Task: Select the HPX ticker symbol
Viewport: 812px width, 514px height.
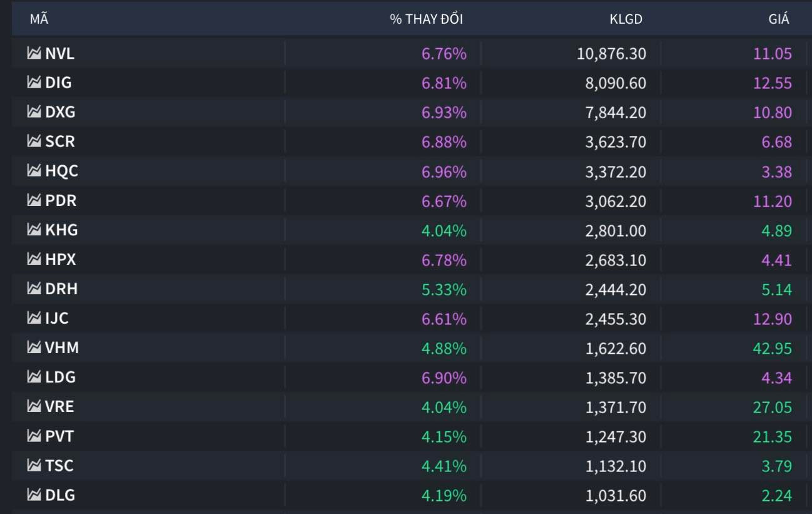Action: pyautogui.click(x=61, y=259)
